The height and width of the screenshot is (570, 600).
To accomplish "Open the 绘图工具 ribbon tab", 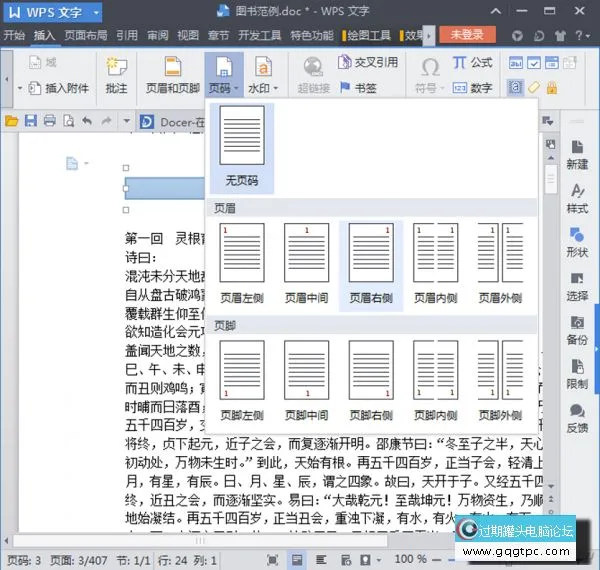I will (x=367, y=35).
